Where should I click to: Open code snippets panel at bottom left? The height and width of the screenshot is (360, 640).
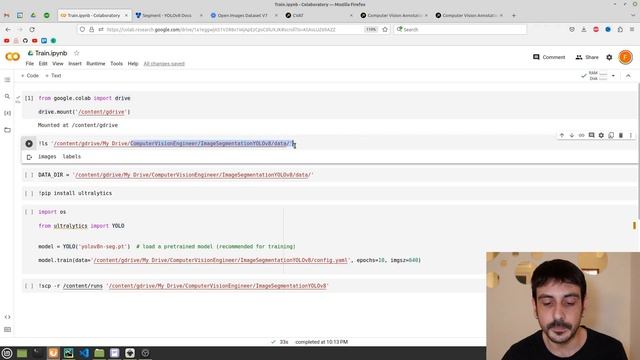pos(7,317)
